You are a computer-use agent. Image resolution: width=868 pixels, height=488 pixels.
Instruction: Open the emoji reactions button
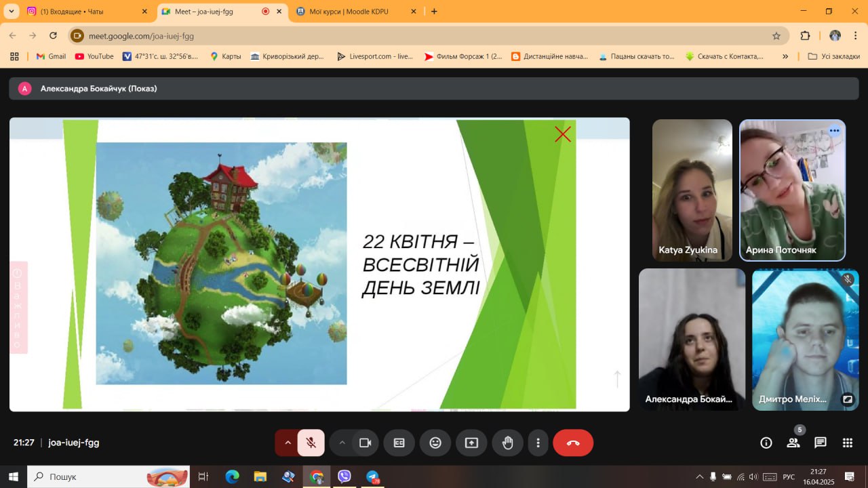[x=435, y=443]
